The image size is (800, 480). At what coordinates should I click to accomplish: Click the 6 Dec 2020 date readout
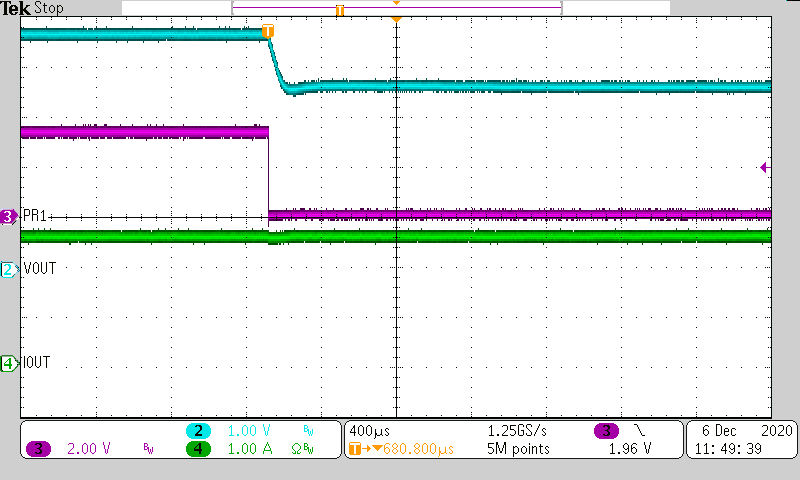pyautogui.click(x=747, y=431)
